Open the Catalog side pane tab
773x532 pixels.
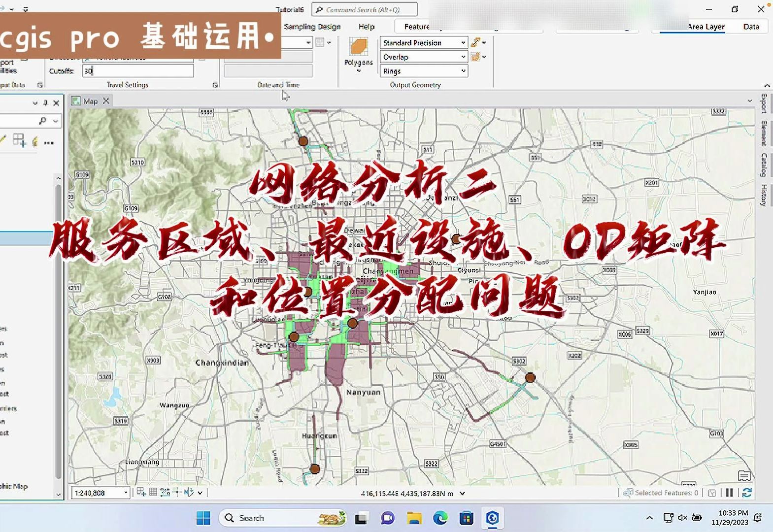pyautogui.click(x=764, y=166)
